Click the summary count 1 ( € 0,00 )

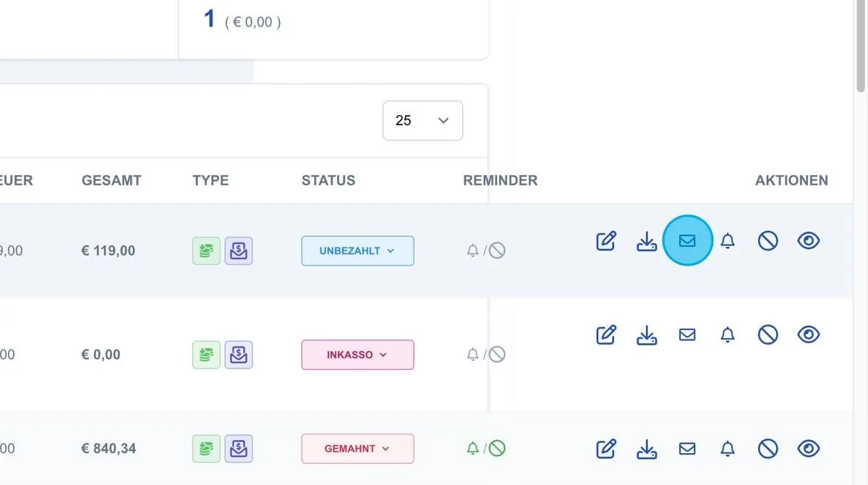[242, 20]
